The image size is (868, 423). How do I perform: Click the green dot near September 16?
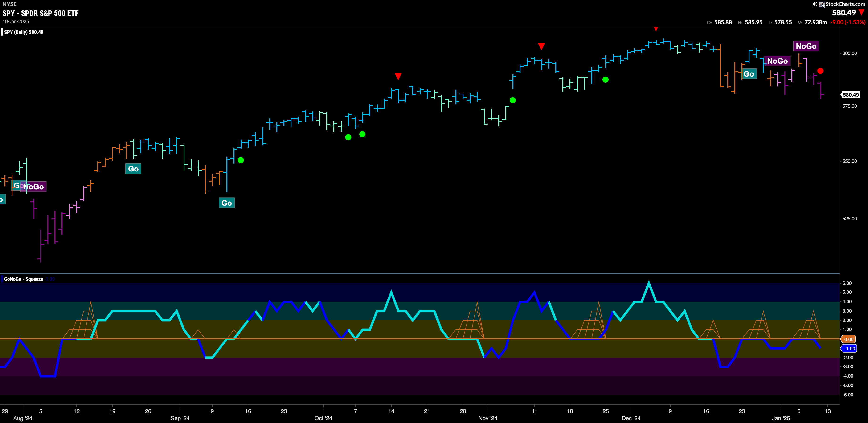pos(241,160)
